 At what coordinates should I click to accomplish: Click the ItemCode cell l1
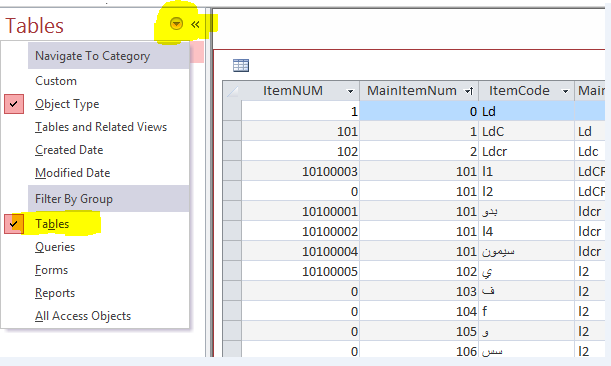[x=526, y=172]
